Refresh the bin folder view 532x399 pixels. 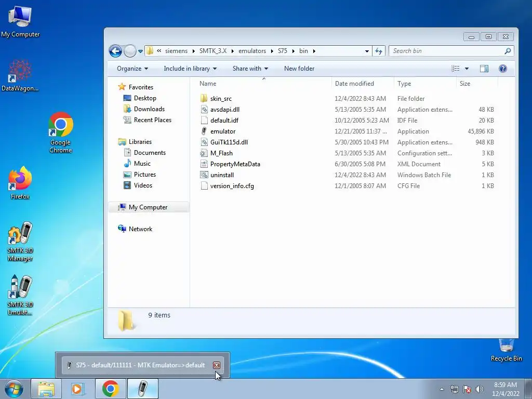(x=379, y=51)
